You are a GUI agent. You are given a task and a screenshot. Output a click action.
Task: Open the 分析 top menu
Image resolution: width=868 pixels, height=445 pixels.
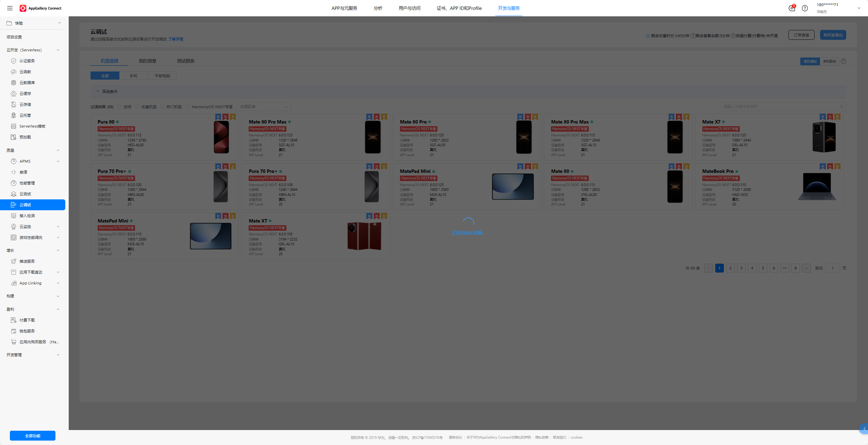click(x=378, y=8)
